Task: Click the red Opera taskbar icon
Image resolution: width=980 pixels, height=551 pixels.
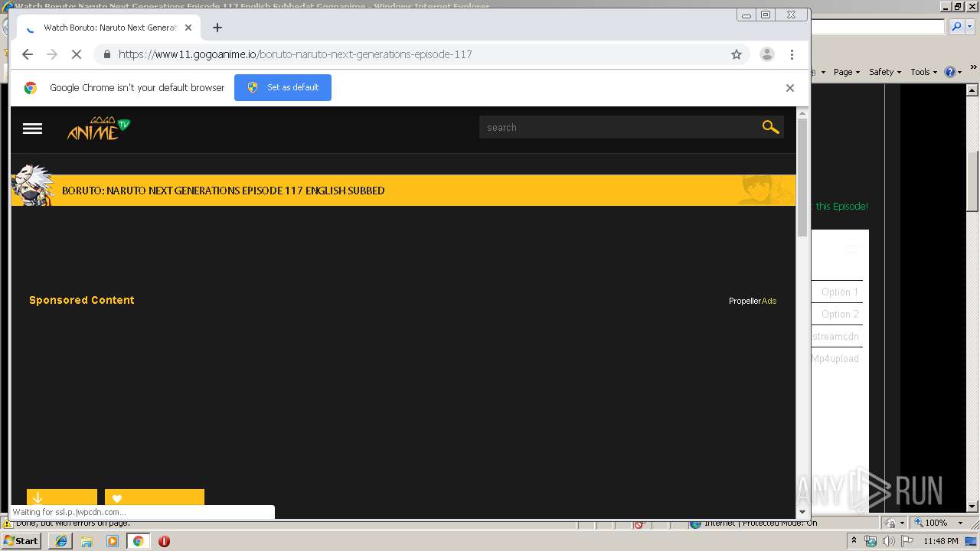Action: (164, 541)
